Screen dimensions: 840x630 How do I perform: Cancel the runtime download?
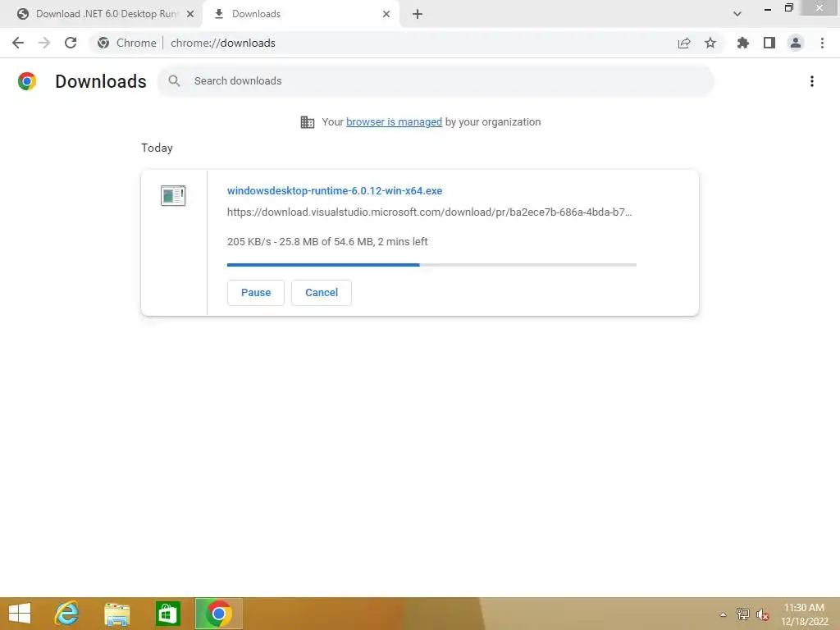point(322,293)
